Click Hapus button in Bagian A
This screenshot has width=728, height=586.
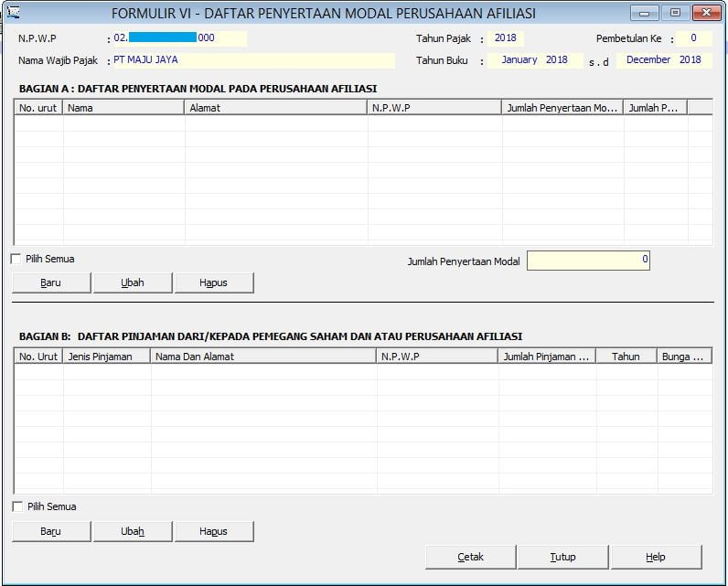[214, 282]
